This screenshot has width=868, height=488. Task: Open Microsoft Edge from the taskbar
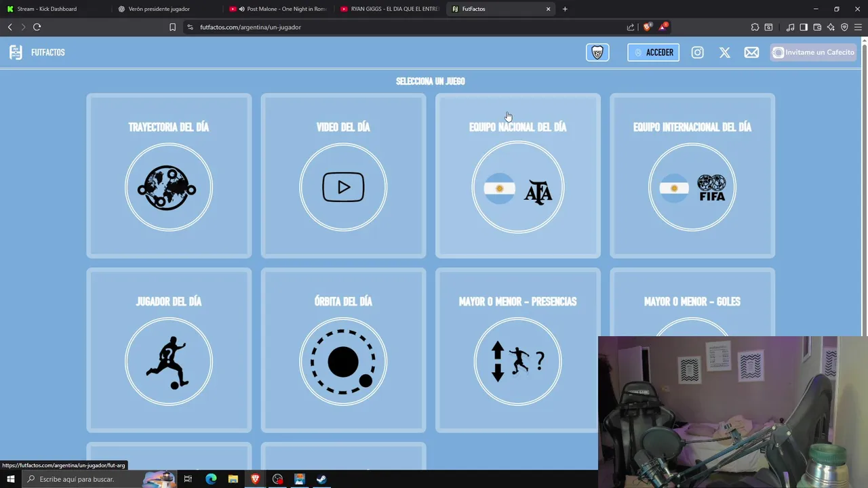pos(211,479)
